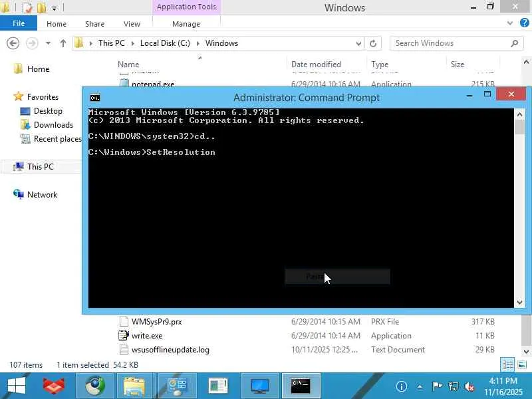This screenshot has width=532, height=399.
Task: Click the file list scroll up arrow
Action: 526,63
